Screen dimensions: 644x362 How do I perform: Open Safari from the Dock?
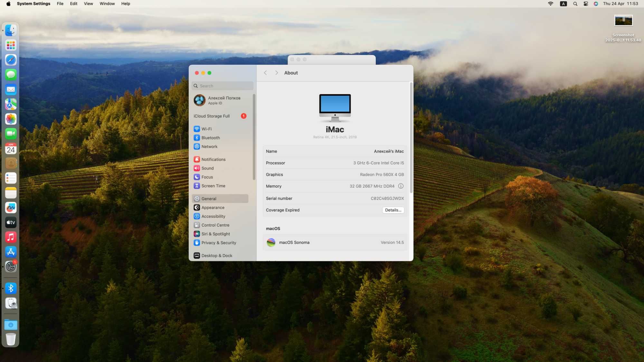coord(11,60)
